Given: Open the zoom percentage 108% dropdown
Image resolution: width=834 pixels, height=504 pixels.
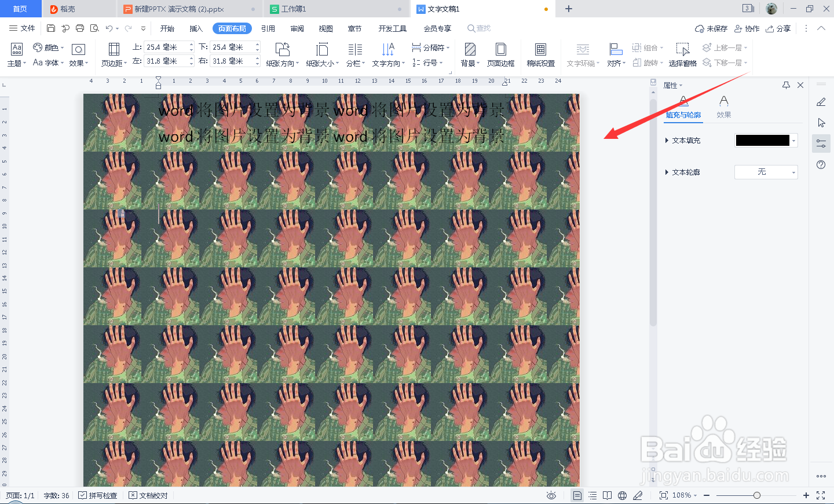Looking at the screenshot, I should 685,495.
